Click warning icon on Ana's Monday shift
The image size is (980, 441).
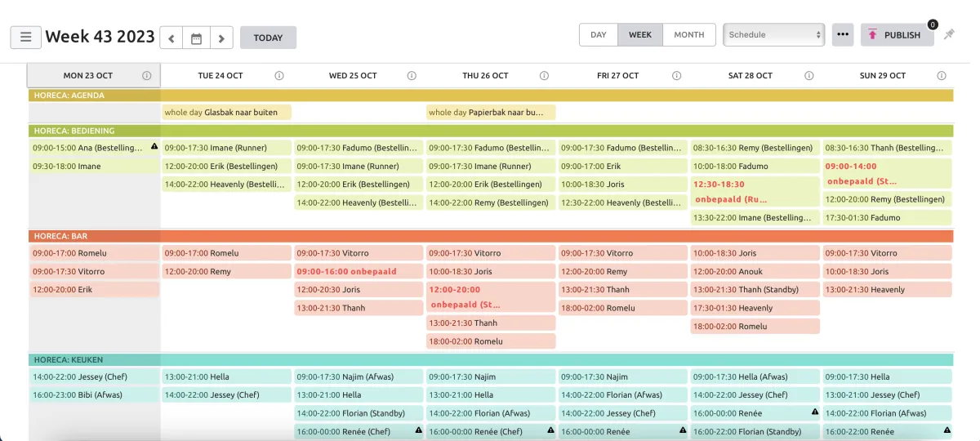154,147
